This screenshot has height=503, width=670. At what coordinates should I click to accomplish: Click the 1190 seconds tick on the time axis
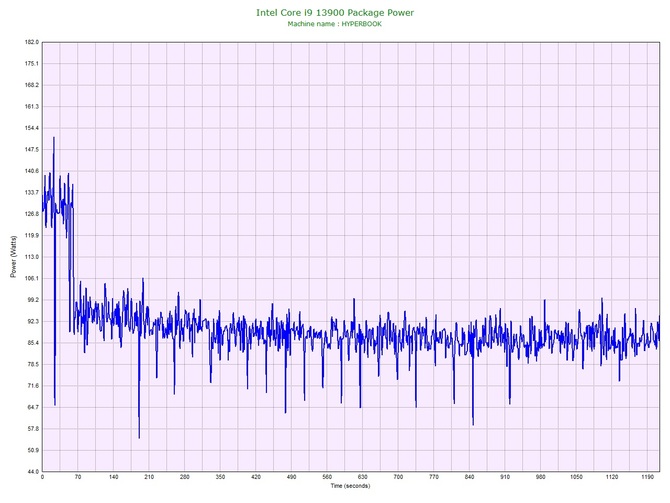(x=647, y=477)
